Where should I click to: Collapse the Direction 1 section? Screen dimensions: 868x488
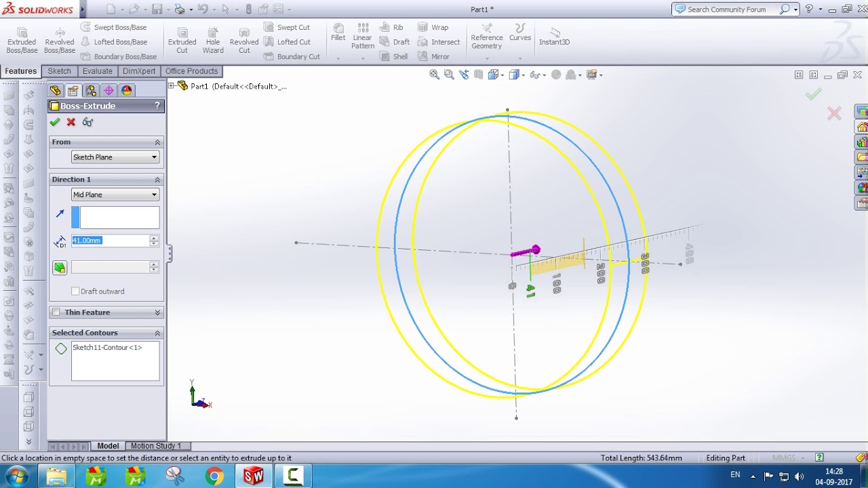click(x=157, y=180)
